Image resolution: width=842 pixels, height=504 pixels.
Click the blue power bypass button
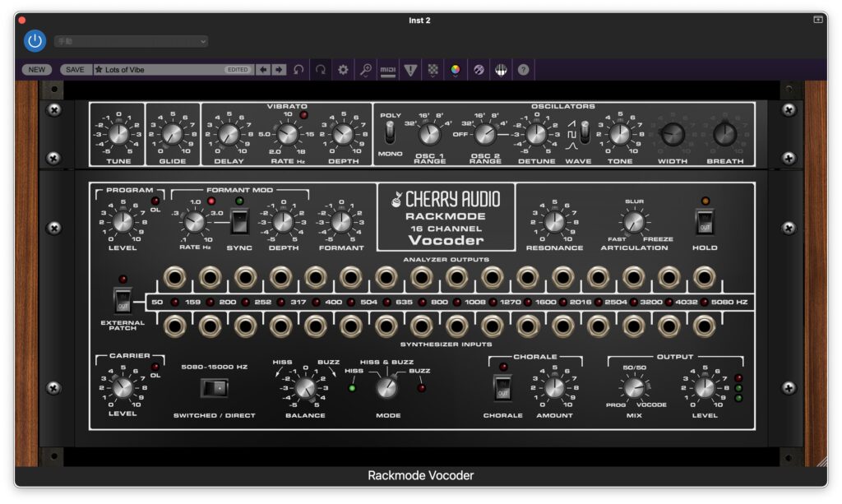35,40
